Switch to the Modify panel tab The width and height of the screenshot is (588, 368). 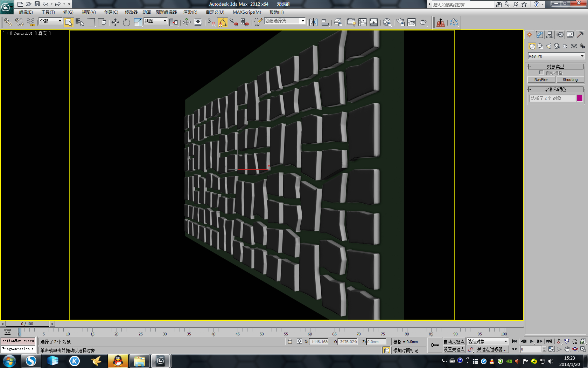tap(539, 35)
